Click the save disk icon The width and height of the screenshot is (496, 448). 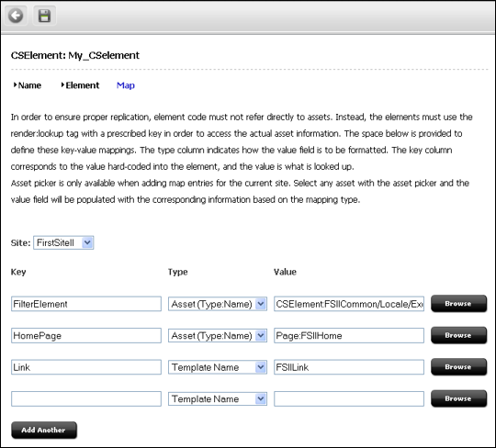click(x=44, y=16)
